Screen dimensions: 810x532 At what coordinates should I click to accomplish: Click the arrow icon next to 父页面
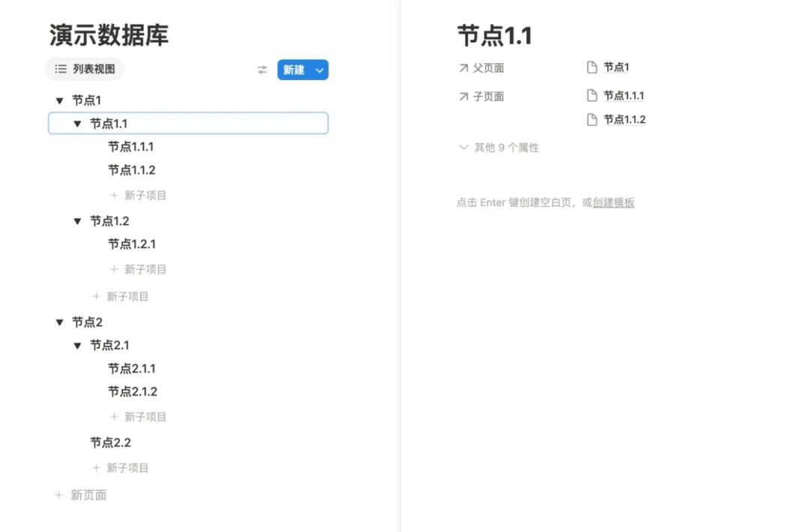click(463, 68)
